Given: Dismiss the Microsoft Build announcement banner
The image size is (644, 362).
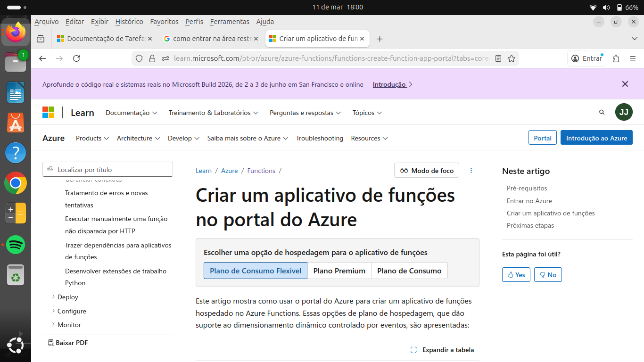Looking at the screenshot, I should (x=625, y=84).
